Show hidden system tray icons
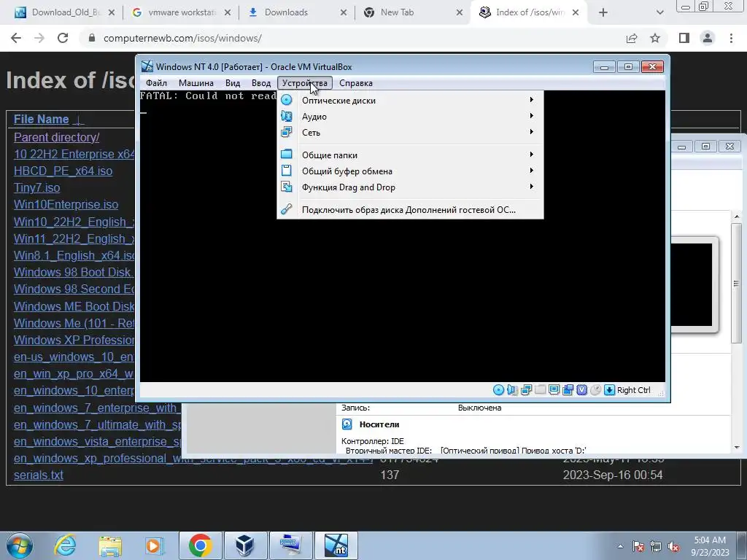The height and width of the screenshot is (560, 747). click(620, 546)
